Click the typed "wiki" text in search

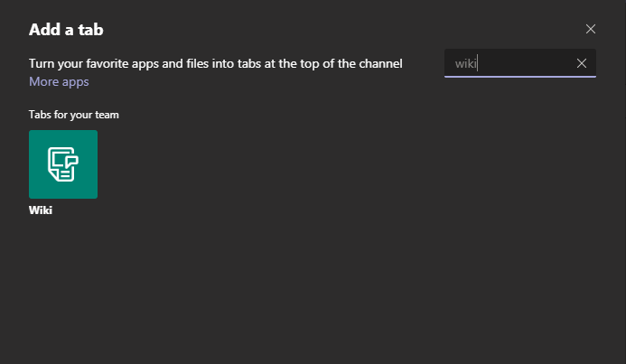pyautogui.click(x=465, y=63)
